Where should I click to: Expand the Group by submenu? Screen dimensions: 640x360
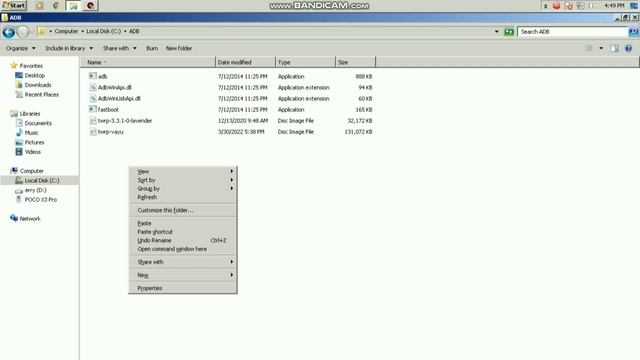[182, 189]
